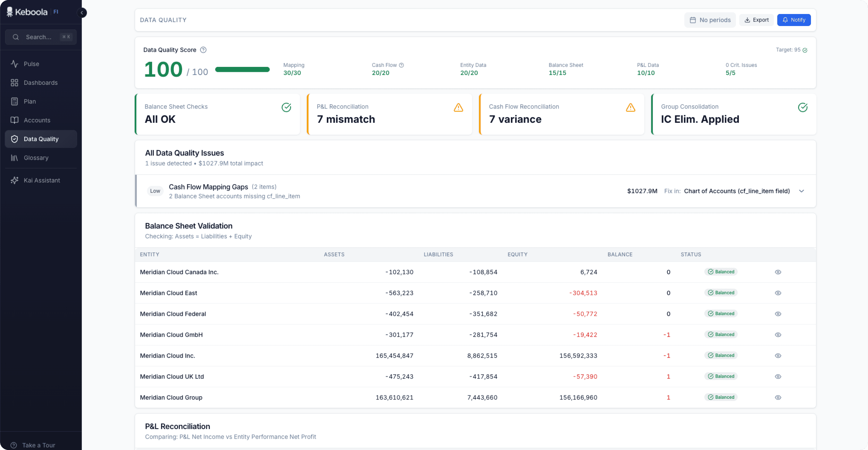Open the Group Consolidation card
Screen dimensions: 868x450
734,114
